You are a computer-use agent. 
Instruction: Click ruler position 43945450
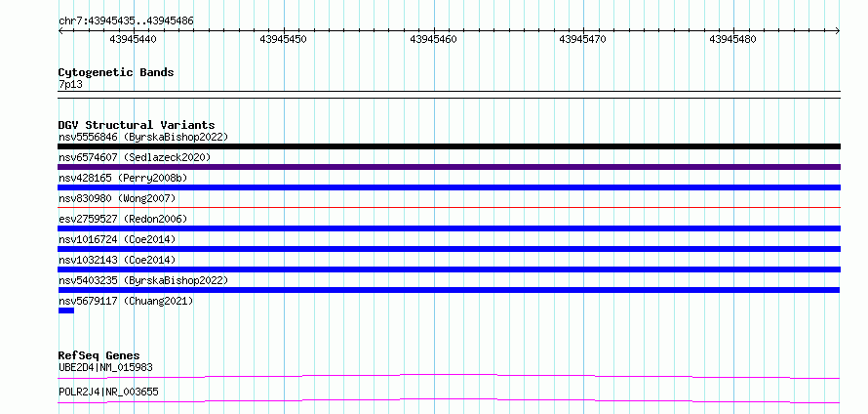(x=283, y=39)
